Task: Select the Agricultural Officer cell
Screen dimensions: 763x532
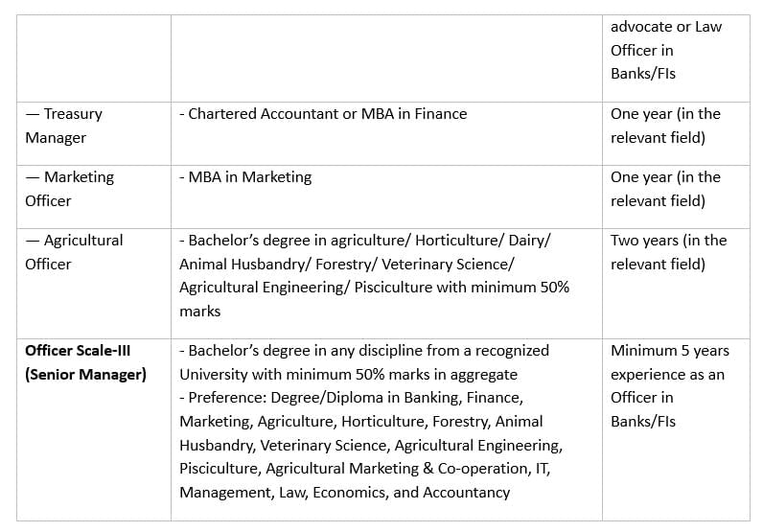Action: 74,252
